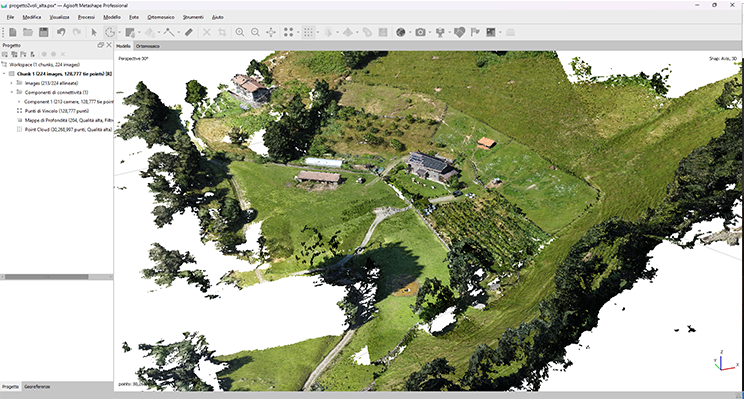Screen dimensions: 744x400
Task: Select the Workspace root item
Action: point(44,65)
